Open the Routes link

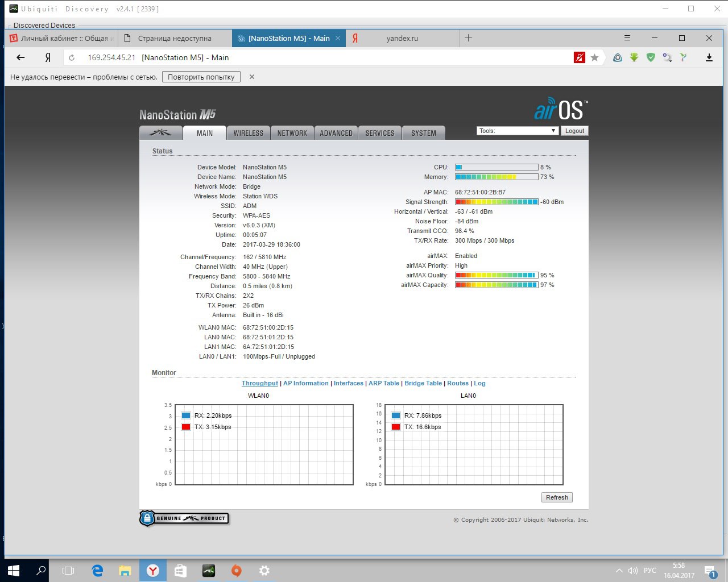tap(458, 383)
